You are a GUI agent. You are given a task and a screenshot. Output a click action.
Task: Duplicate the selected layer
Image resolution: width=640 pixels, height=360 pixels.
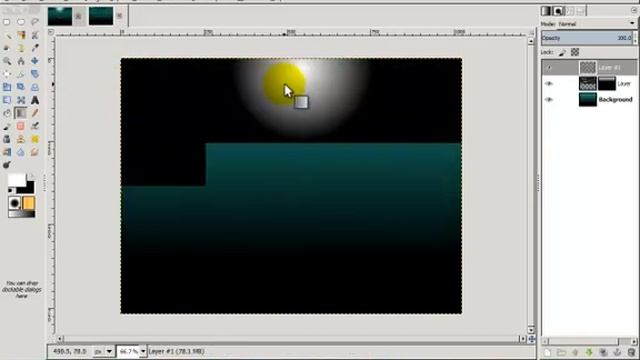603,352
